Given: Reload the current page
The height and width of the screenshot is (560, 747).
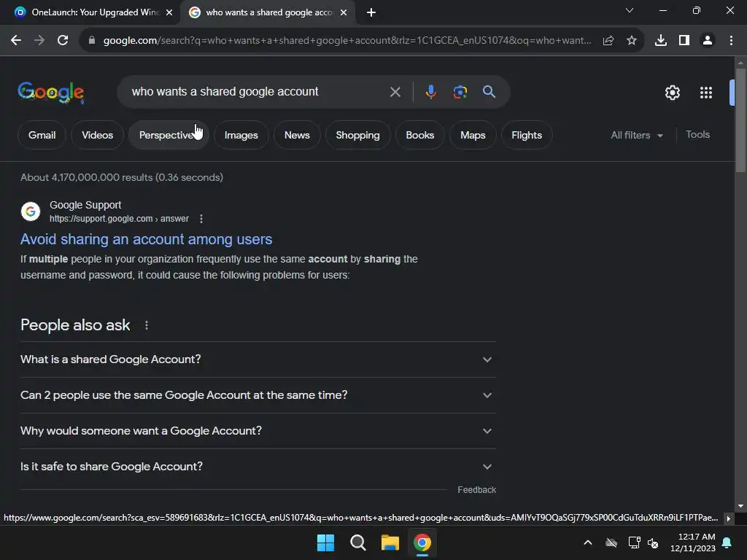Looking at the screenshot, I should click(x=63, y=41).
